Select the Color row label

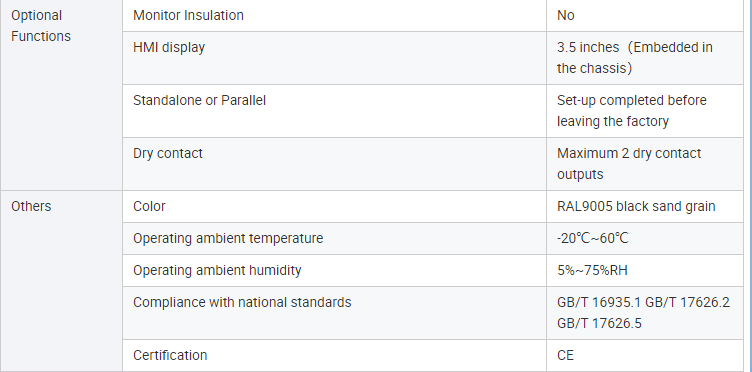coord(149,206)
